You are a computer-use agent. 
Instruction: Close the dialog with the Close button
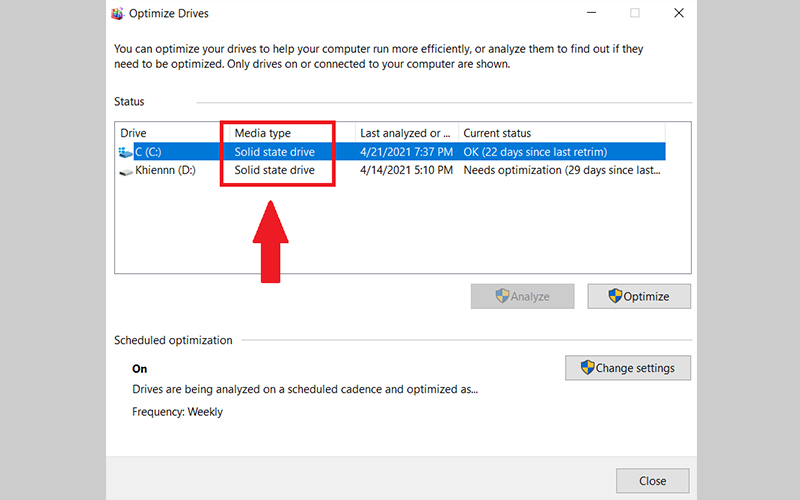pyautogui.click(x=653, y=481)
